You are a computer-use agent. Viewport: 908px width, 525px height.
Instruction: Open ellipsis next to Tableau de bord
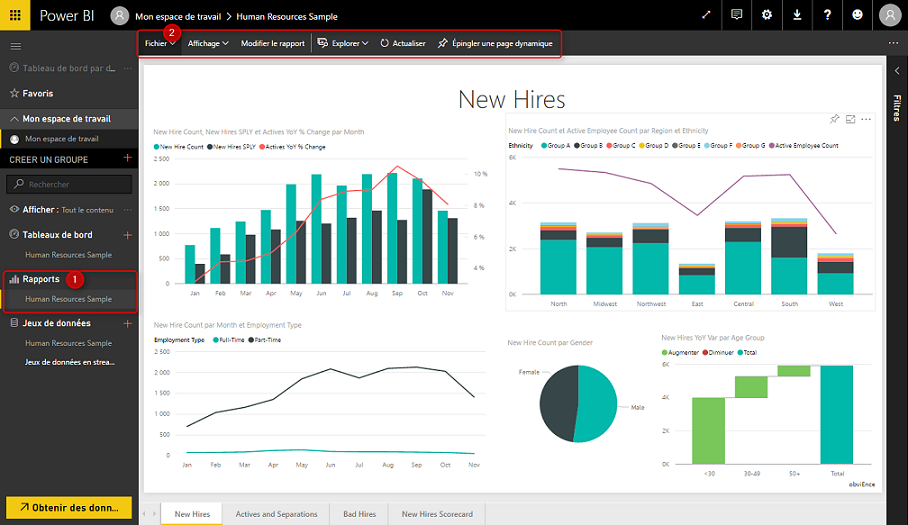tap(127, 68)
